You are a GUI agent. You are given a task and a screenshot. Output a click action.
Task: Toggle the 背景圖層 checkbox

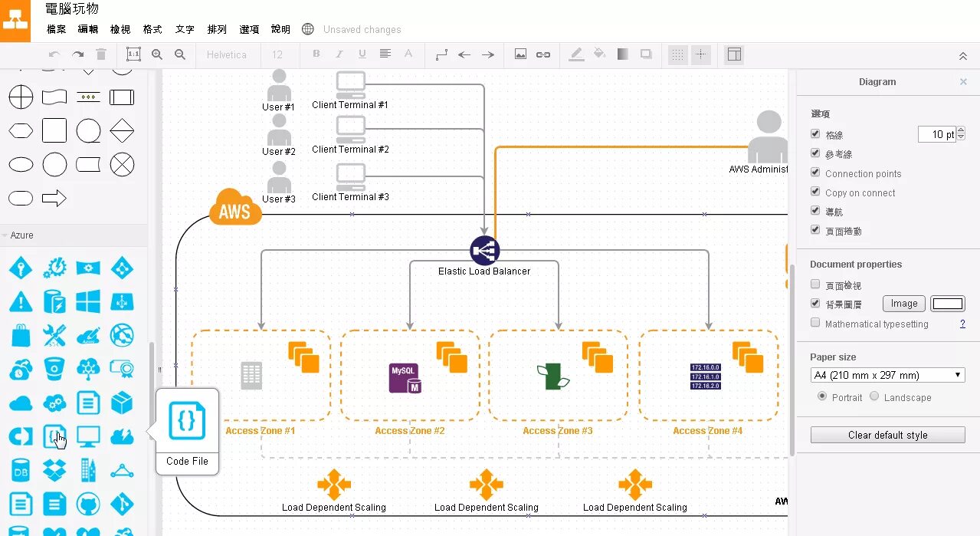pos(815,304)
